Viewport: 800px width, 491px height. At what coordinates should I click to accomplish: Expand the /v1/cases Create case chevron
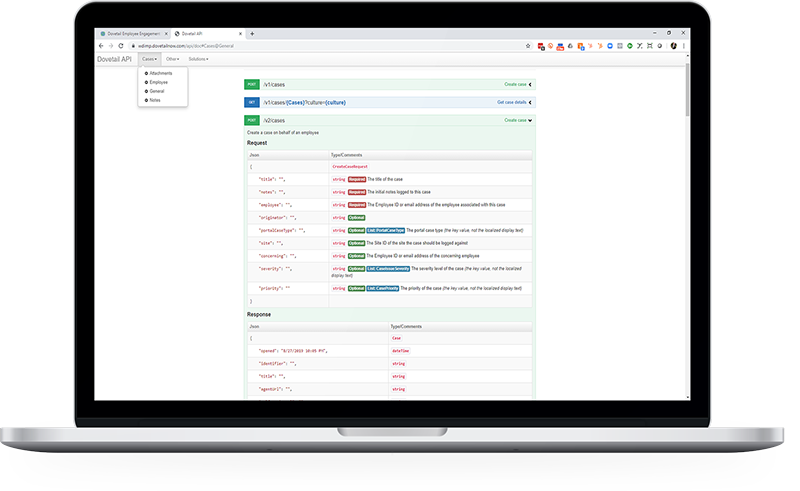pyautogui.click(x=530, y=85)
